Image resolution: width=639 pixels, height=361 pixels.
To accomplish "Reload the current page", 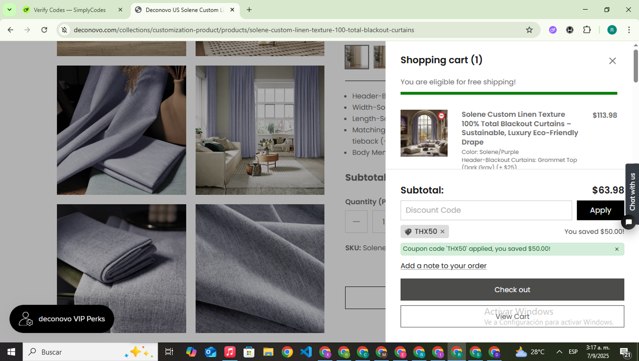I will [x=44, y=30].
